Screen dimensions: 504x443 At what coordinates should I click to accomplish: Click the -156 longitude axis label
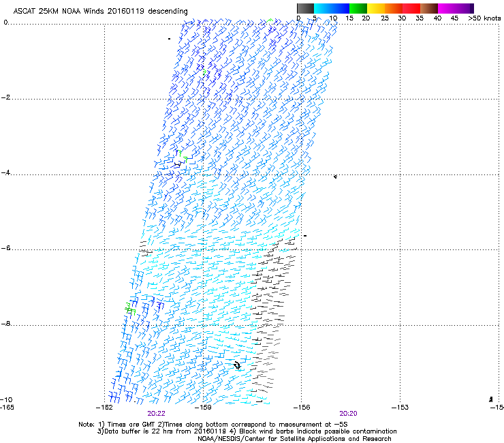[302, 408]
